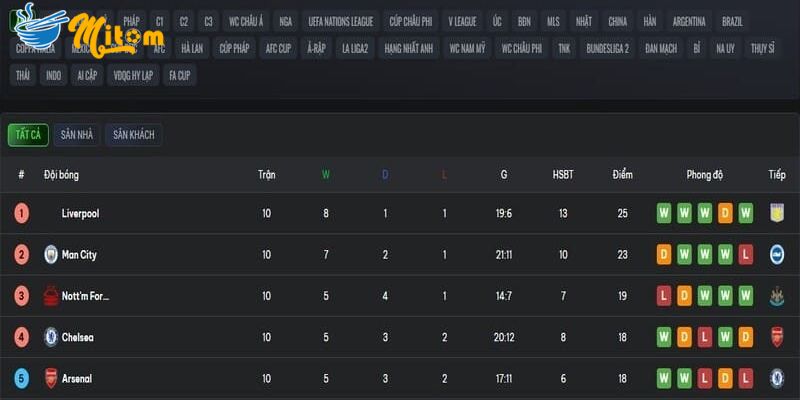Open Liverpool's next opponent Aston Villa crest
The image size is (800, 400).
[x=777, y=213]
